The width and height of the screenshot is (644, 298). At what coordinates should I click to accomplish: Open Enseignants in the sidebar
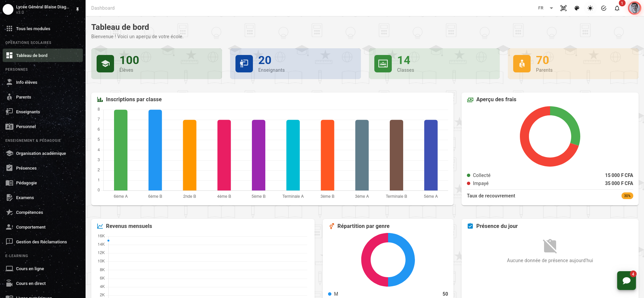(x=43, y=112)
